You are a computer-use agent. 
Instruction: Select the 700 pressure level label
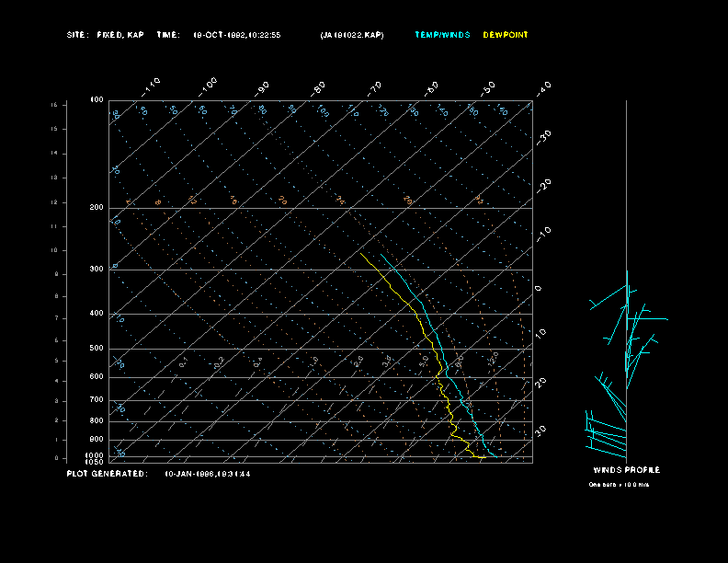coord(97,400)
